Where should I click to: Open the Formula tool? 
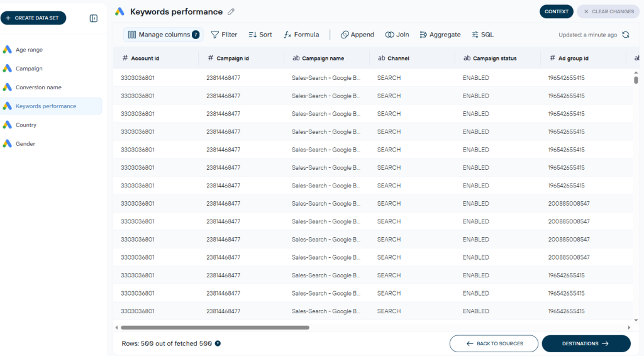pyautogui.click(x=301, y=35)
